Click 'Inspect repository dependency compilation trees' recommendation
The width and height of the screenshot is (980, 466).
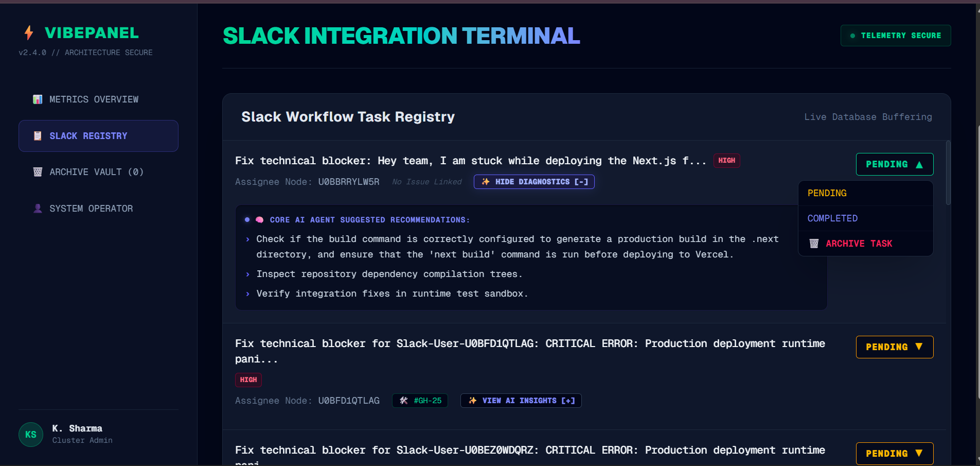pos(389,274)
